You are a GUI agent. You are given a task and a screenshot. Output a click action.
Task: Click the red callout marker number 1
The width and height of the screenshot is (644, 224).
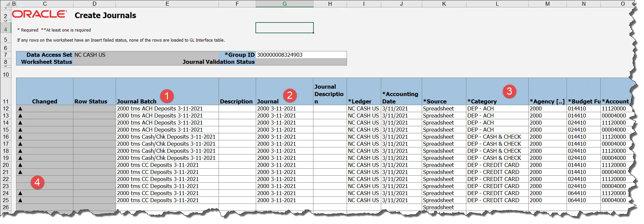167,96
